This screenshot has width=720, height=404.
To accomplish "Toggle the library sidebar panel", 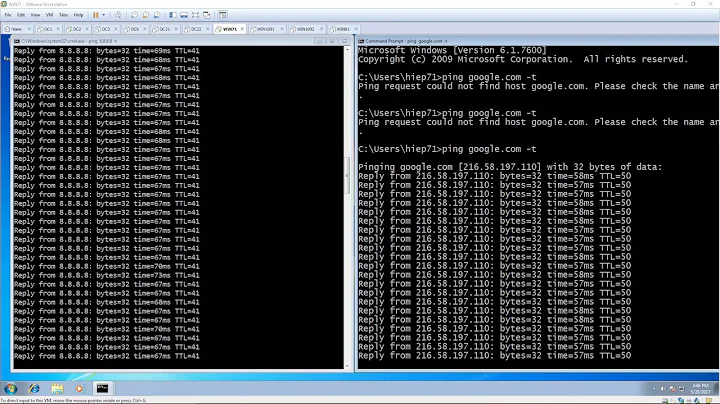I will 173,15.
